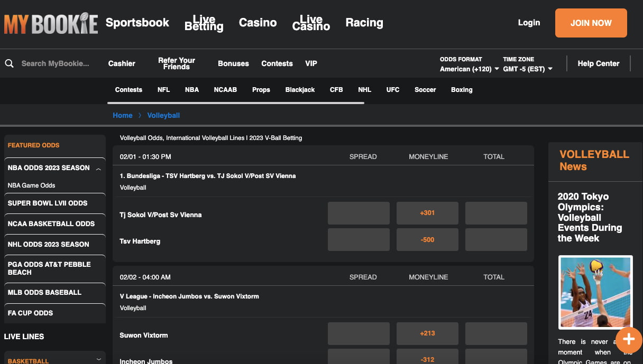The image size is (643, 364).
Task: Select the NBA quick link
Action: point(192,90)
